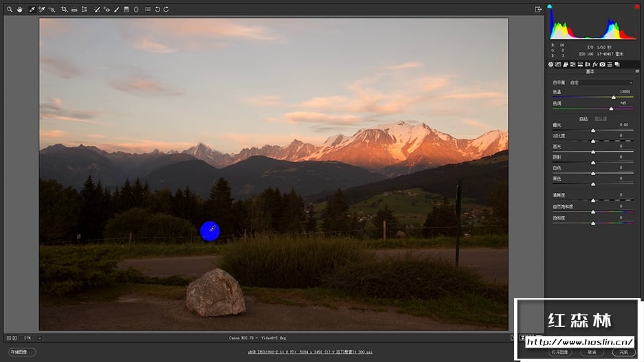This screenshot has height=362, width=644.
Task: Switch to the Basic panel tab
Action: pyautogui.click(x=551, y=65)
